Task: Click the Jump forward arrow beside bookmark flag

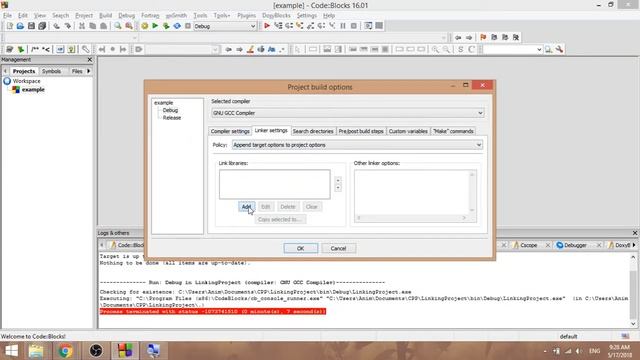Action: pyautogui.click(x=469, y=37)
